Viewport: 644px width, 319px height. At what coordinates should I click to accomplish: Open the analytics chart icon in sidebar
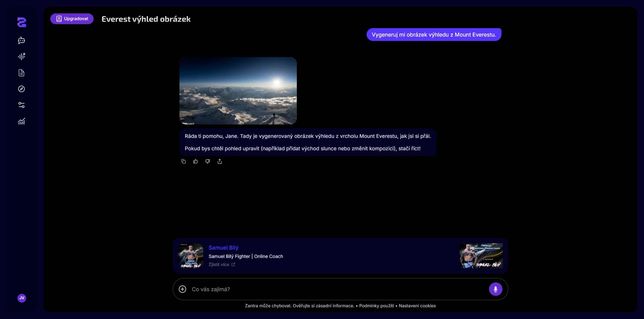21,121
